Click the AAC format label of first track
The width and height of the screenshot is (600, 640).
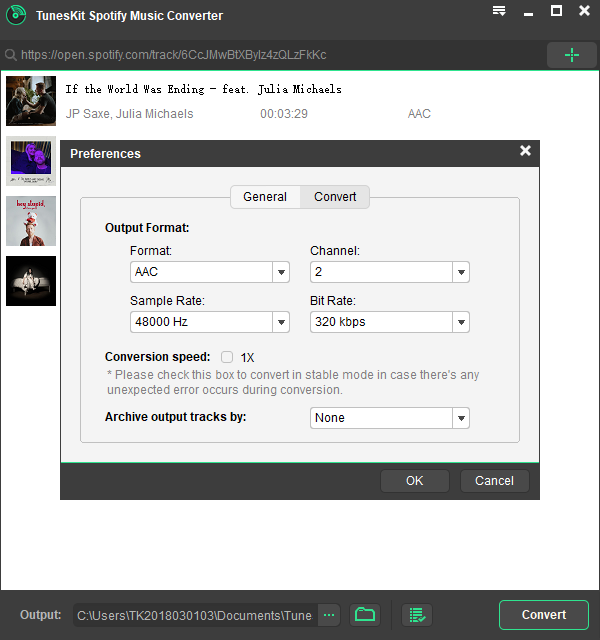(419, 113)
